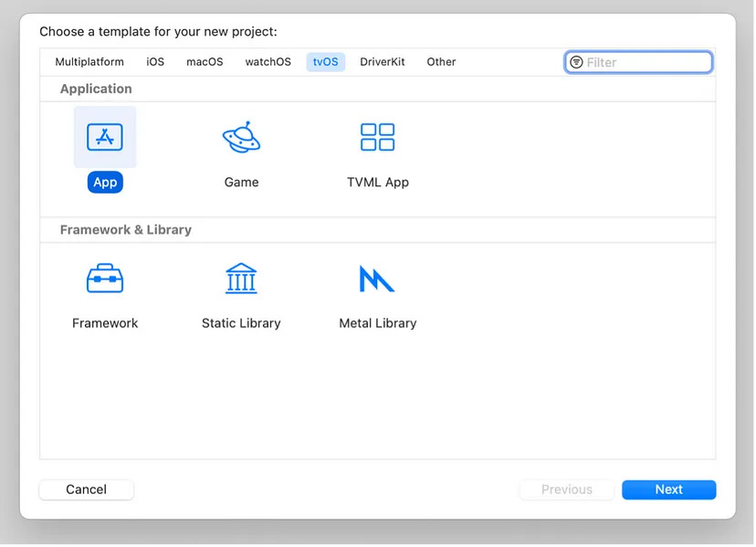Select the Framework toolbox icon

coord(105,279)
